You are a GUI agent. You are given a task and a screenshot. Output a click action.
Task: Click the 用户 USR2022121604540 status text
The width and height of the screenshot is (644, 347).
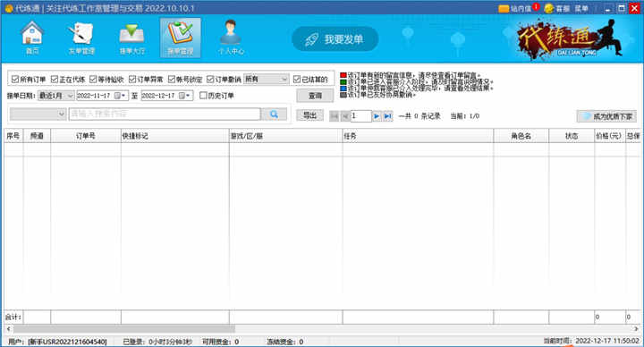tap(57, 342)
